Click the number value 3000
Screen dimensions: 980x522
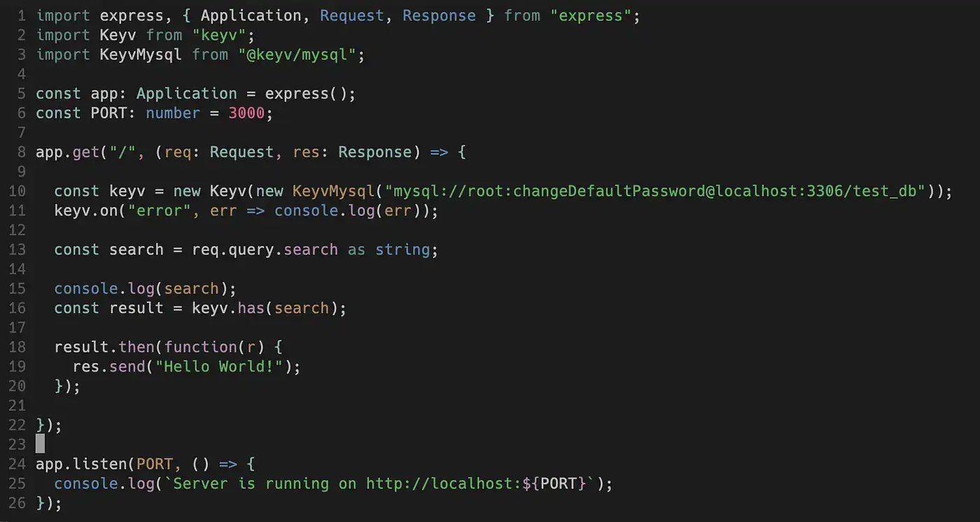click(x=246, y=113)
